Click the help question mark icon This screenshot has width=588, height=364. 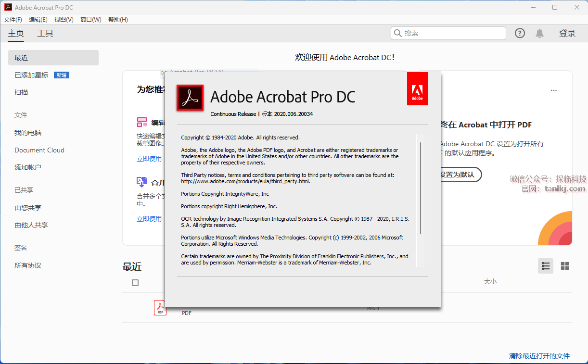(x=520, y=33)
